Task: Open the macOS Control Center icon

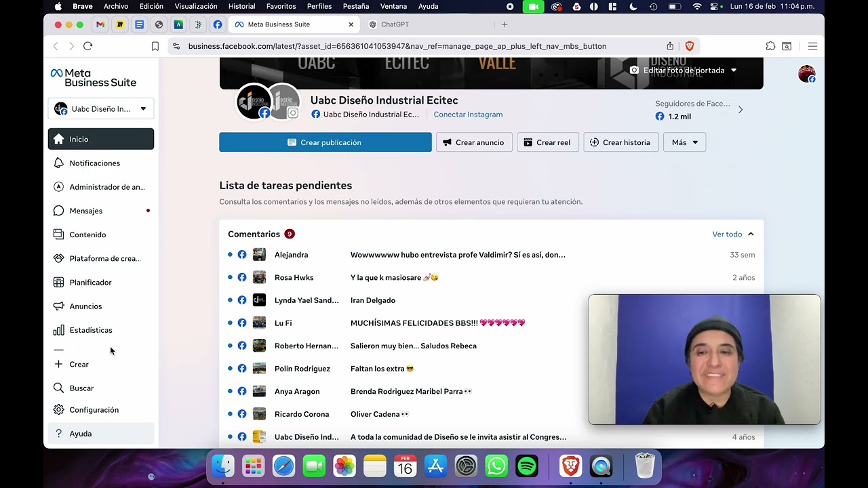Action: coord(714,6)
